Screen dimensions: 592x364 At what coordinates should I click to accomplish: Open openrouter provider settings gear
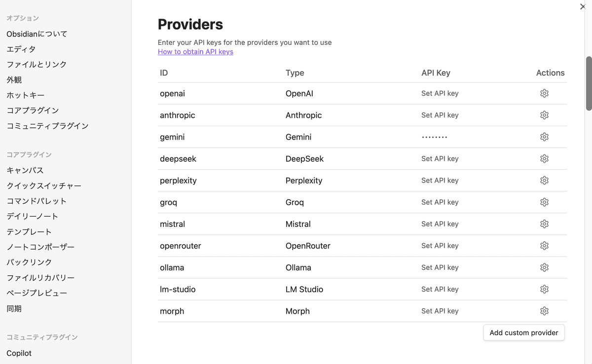[x=544, y=246]
